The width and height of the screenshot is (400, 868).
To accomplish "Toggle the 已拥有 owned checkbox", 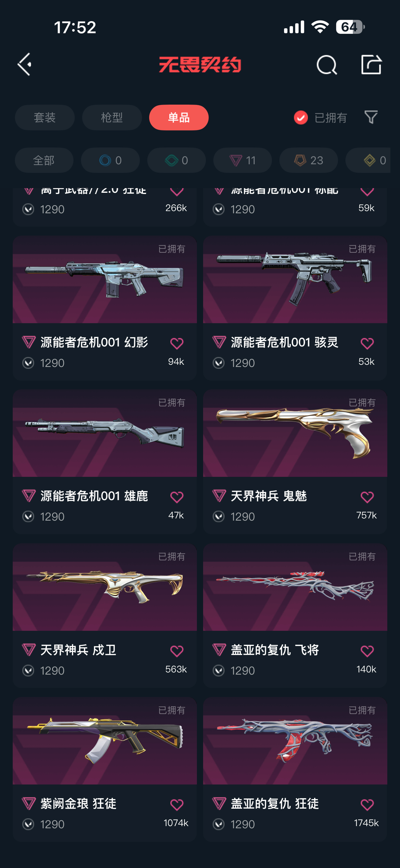I will (301, 118).
